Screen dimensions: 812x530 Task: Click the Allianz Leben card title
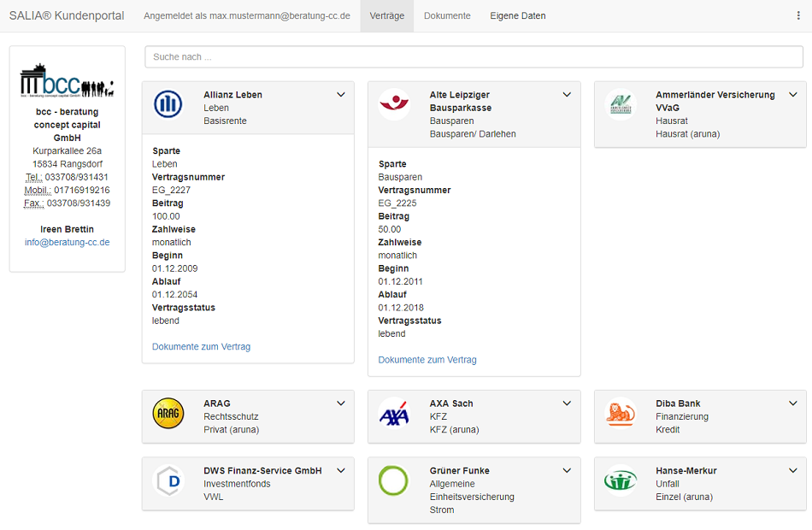[x=232, y=95]
